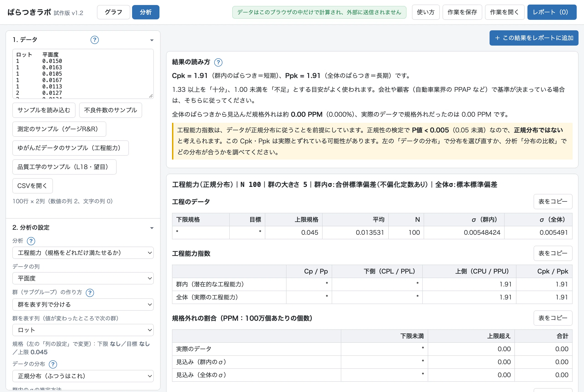Click 平均 value 0.013531 cell
The width and height of the screenshot is (584, 392).
(355, 232)
